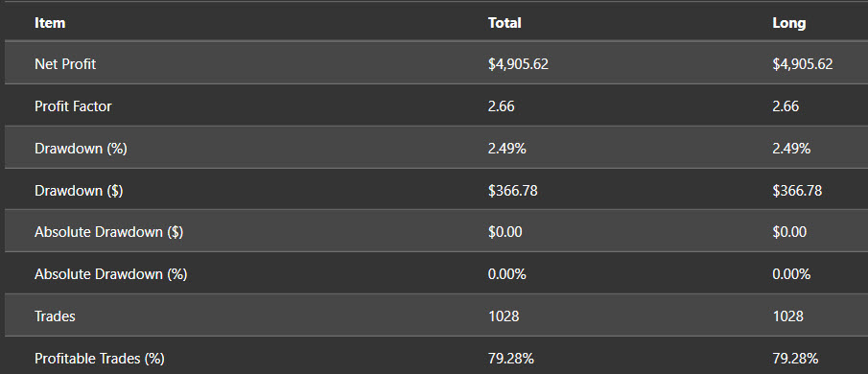The width and height of the screenshot is (868, 374).
Task: Select the Drawdown (%) row label
Action: point(81,149)
